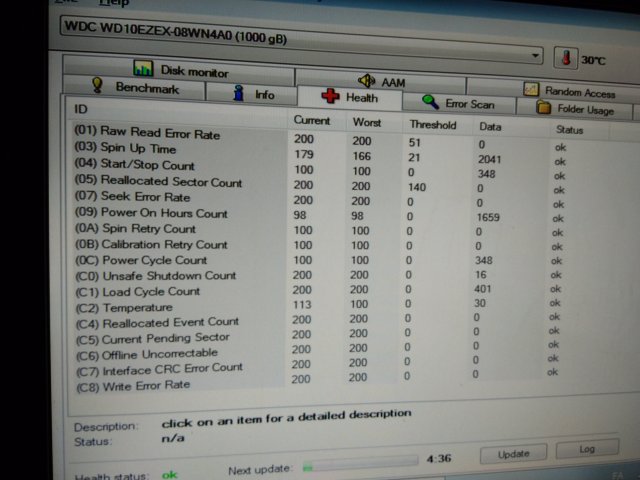Image resolution: width=640 pixels, height=480 pixels.
Task: Click the Data column header
Action: [x=490, y=128]
